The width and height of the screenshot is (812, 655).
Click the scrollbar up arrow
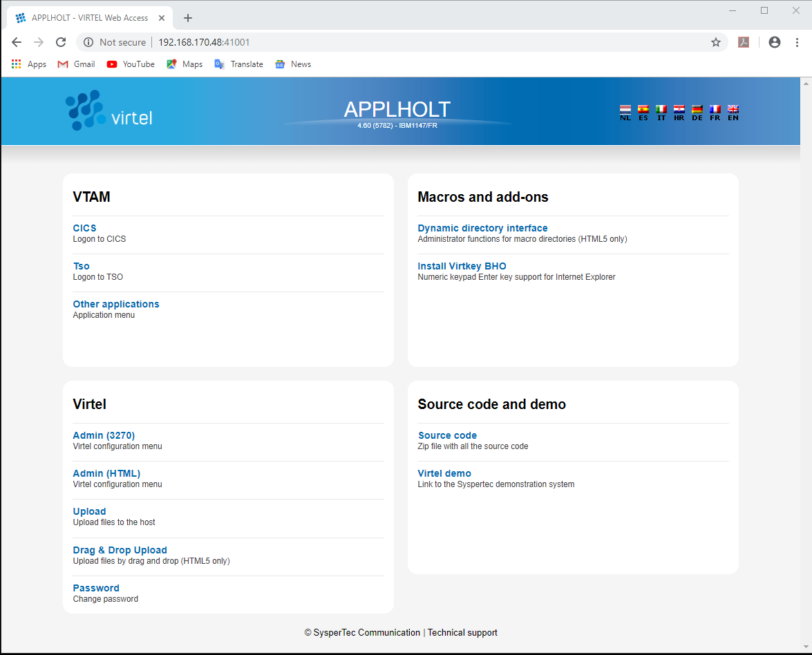pyautogui.click(x=806, y=83)
